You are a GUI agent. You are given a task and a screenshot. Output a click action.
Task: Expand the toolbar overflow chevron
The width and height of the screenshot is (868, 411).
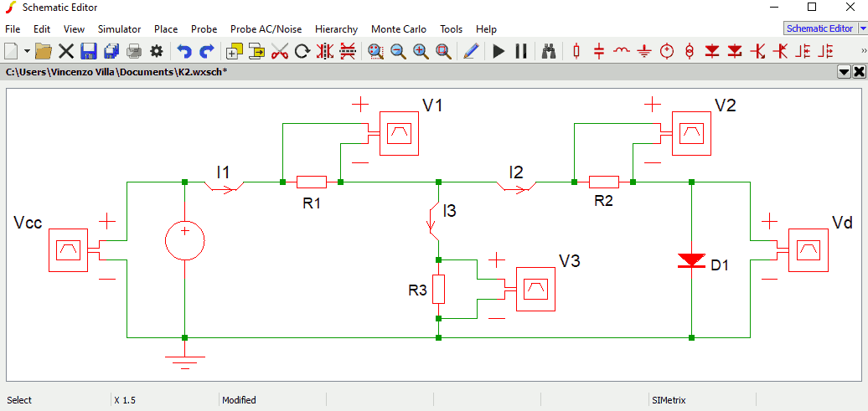click(x=863, y=51)
